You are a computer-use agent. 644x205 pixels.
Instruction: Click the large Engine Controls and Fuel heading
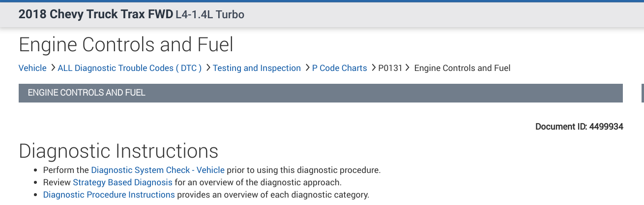click(126, 45)
